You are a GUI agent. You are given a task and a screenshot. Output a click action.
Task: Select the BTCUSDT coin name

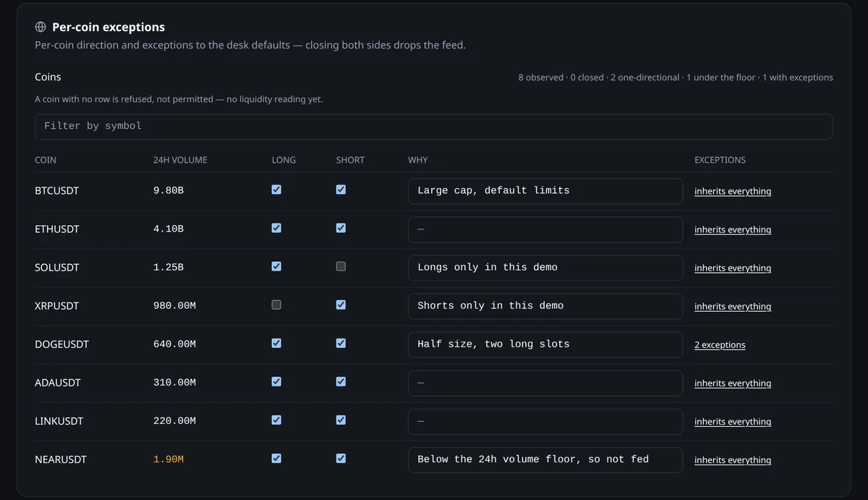coord(57,191)
